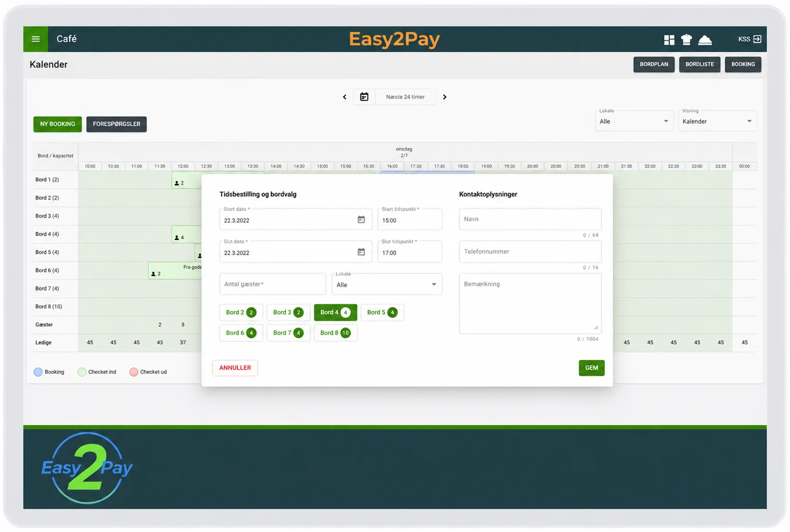This screenshot has height=532, width=790.
Task: Click the FORESPØRGSLER button
Action: click(x=116, y=124)
